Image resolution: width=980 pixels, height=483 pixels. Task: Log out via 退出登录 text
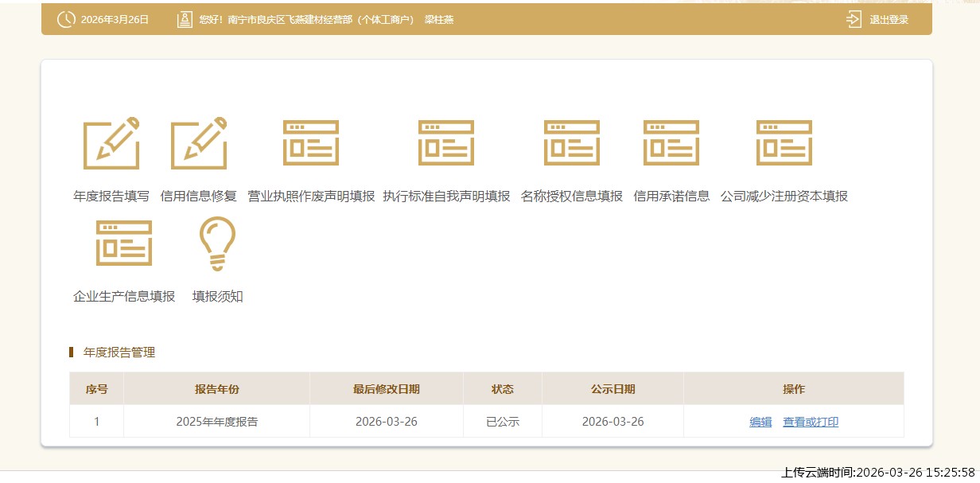pyautogui.click(x=889, y=20)
